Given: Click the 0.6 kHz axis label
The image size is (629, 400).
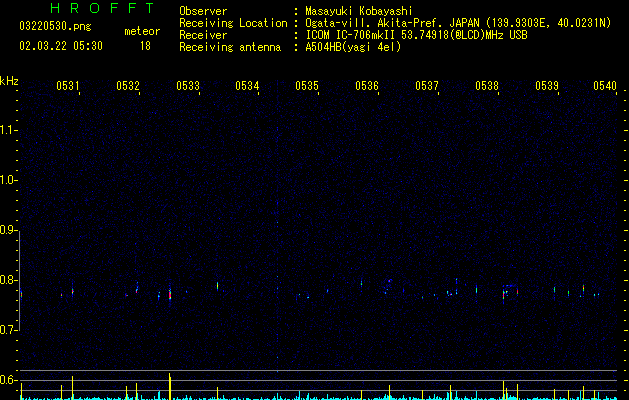Looking at the screenshot, I should [x=9, y=380].
